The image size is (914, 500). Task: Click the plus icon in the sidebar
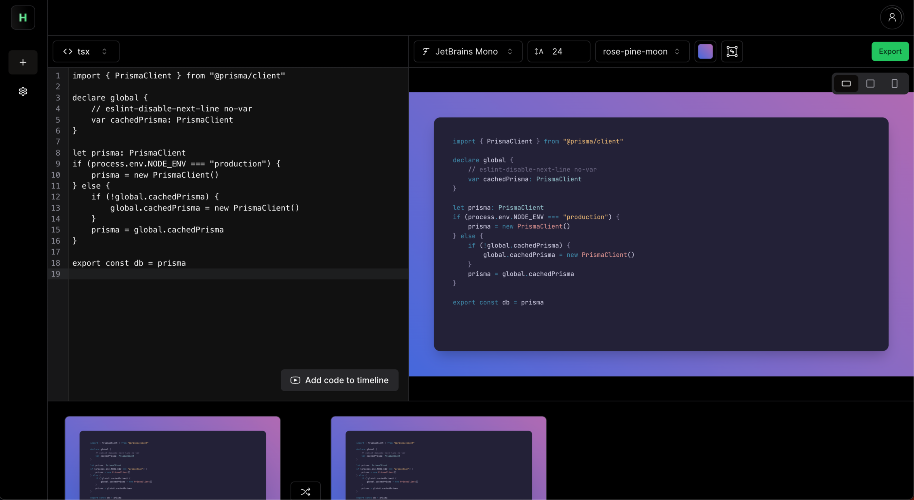(x=23, y=62)
